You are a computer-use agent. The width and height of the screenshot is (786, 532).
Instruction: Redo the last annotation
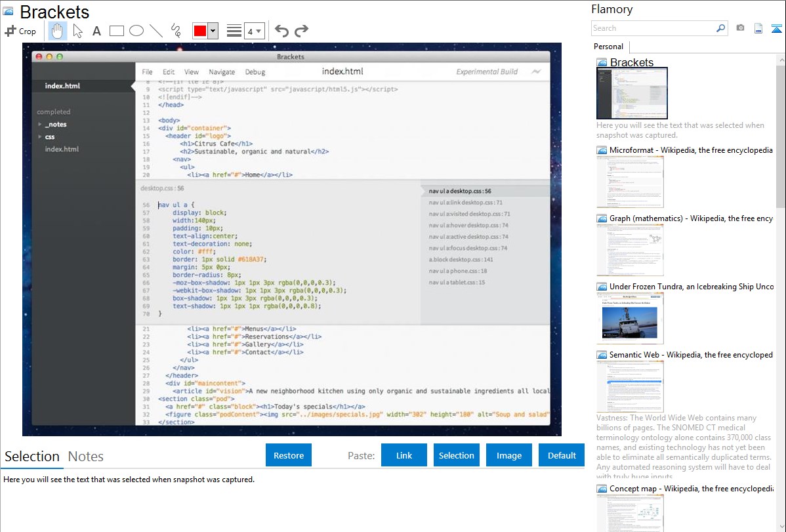[301, 31]
